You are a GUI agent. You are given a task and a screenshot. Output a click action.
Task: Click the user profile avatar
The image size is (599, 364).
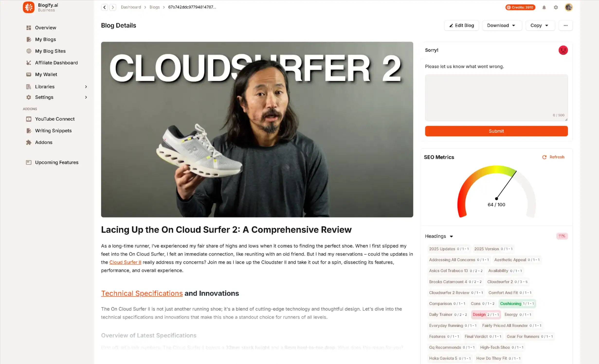pos(569,7)
